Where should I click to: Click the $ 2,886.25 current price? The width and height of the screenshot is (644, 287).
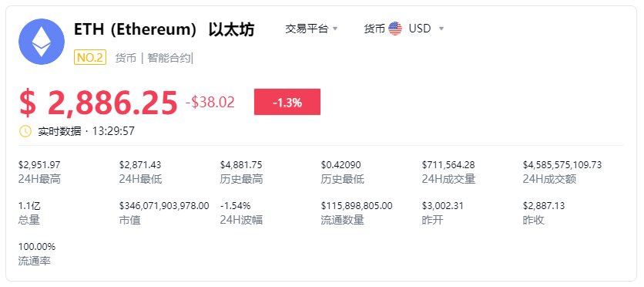point(98,103)
